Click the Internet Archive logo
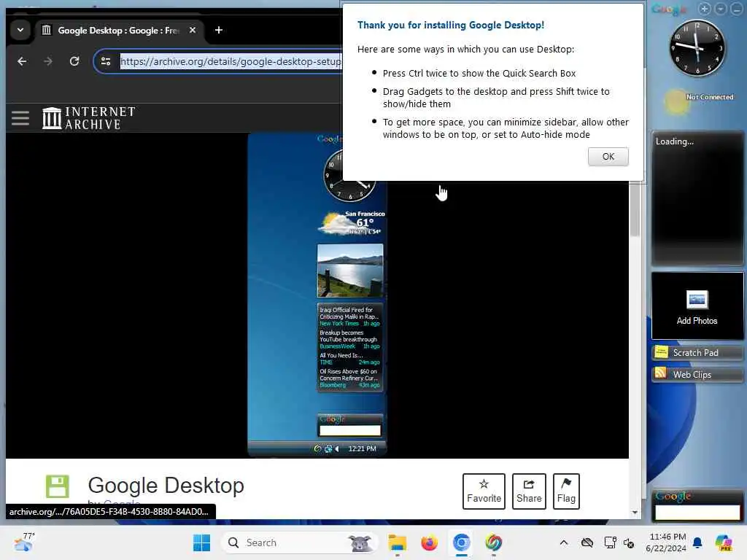Viewport: 747px width, 560px height. [88, 117]
